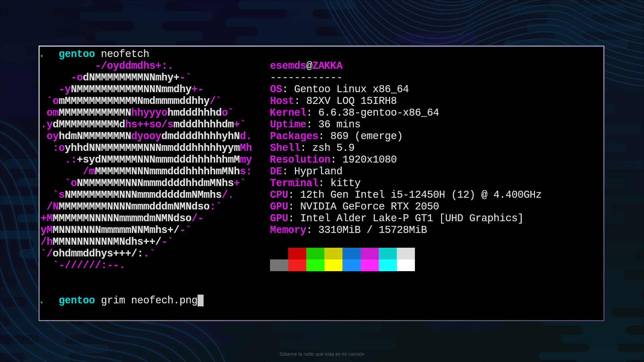The image size is (644, 362).
Task: Click the Memory usage line
Action: tap(348, 230)
